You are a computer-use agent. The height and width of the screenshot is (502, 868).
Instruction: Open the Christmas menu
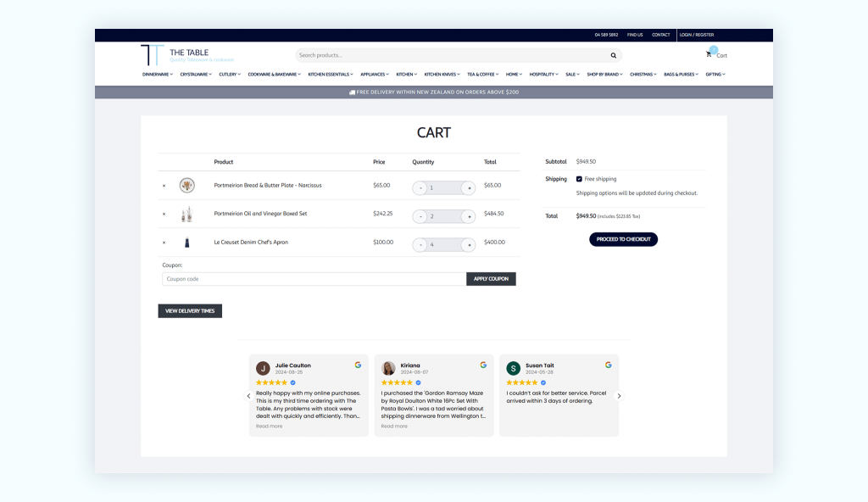click(643, 75)
